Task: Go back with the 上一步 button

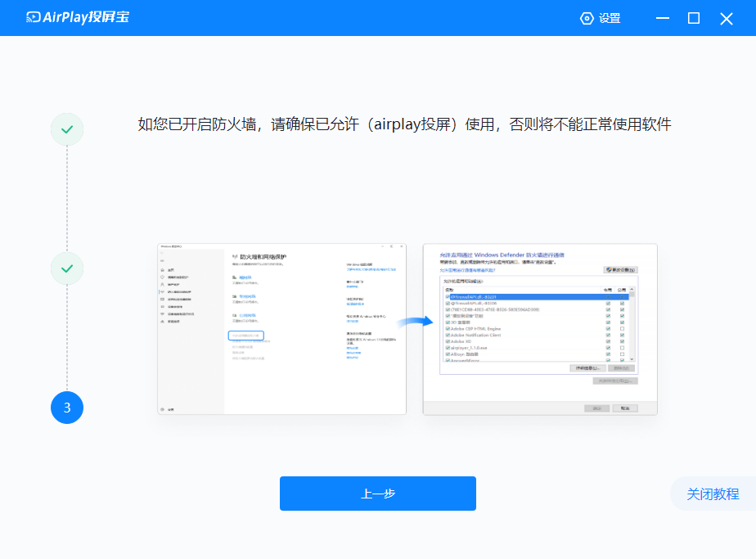Action: click(x=378, y=494)
